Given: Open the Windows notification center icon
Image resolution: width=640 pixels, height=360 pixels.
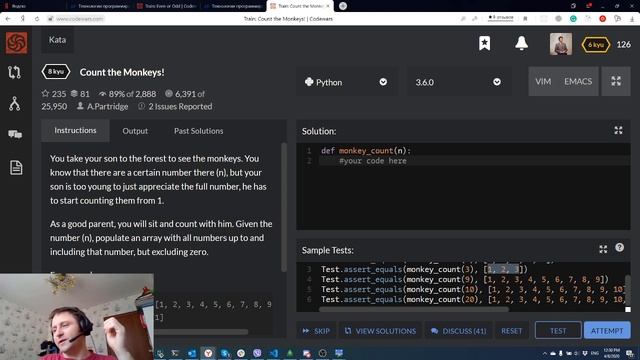Looking at the screenshot, I should [x=630, y=353].
